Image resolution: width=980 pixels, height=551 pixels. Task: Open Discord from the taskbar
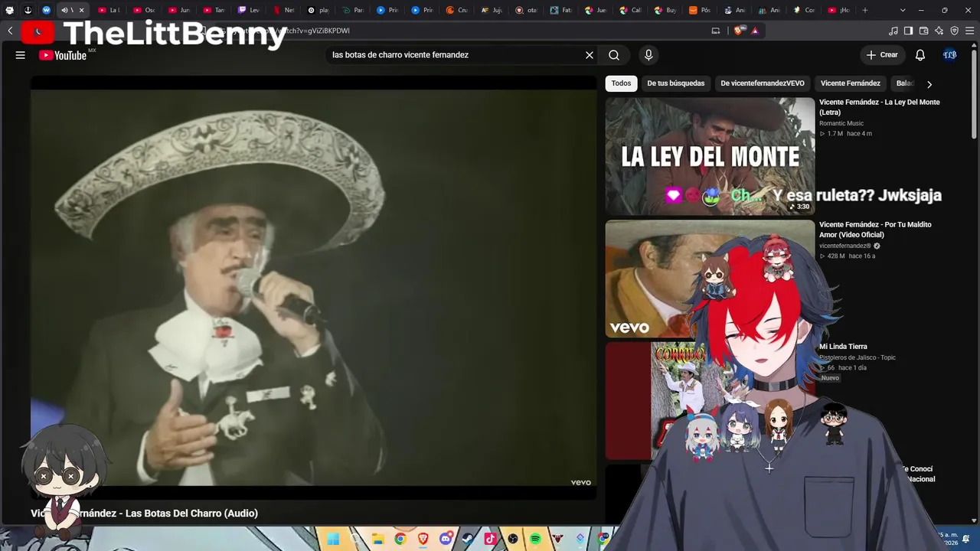446,540
